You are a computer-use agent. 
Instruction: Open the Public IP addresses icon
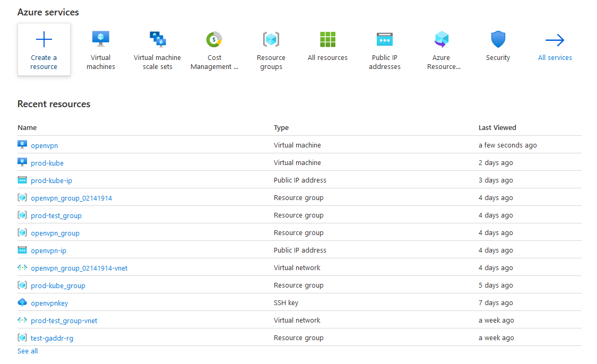point(385,39)
